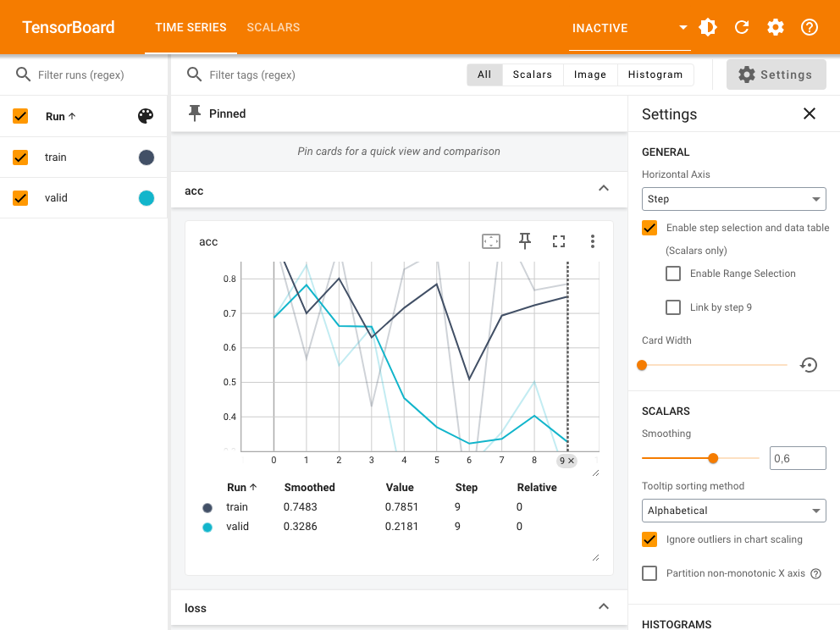Image resolution: width=840 pixels, height=630 pixels.
Task: Open the header settings gear icon
Action: (776, 28)
